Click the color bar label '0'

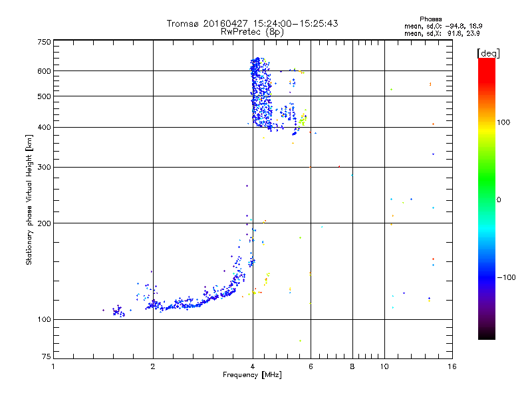coord(499,199)
